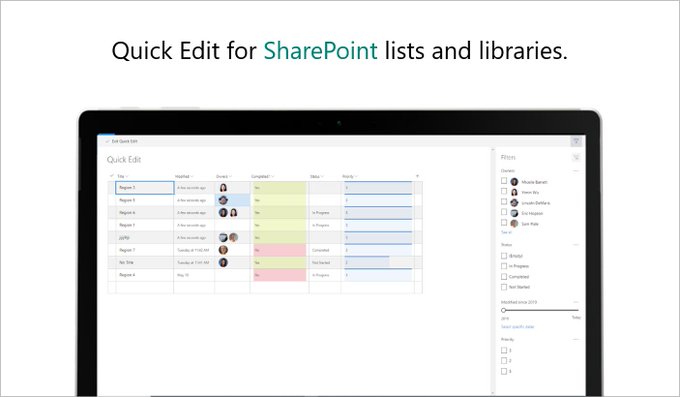Click the Region 1 title cell
Image resolution: width=680 pixels, height=397 pixels.
click(x=145, y=225)
